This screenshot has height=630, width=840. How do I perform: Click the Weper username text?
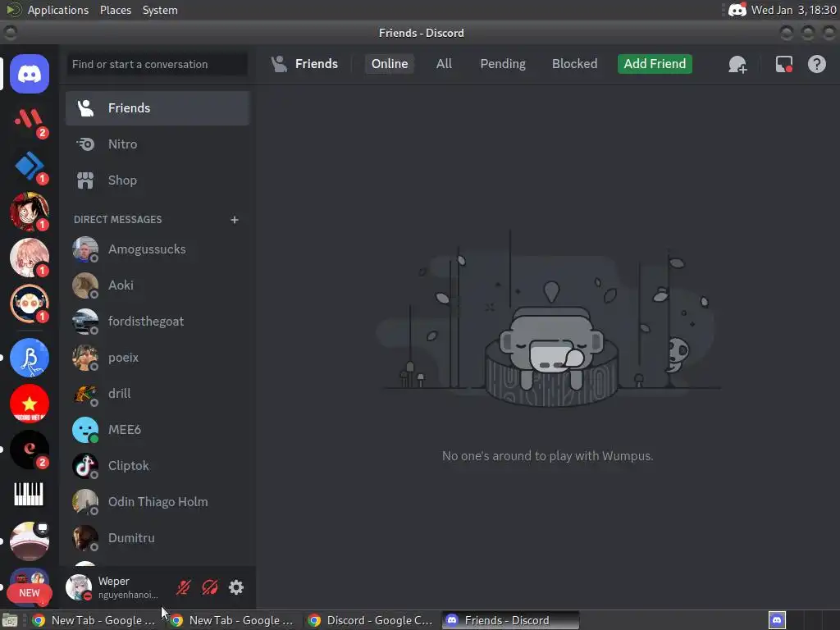click(x=113, y=582)
